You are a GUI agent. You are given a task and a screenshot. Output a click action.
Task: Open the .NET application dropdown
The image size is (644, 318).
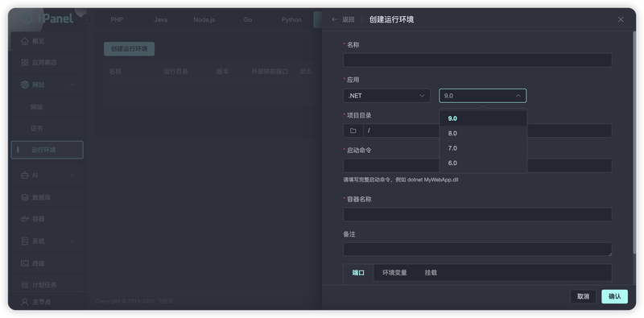point(387,96)
